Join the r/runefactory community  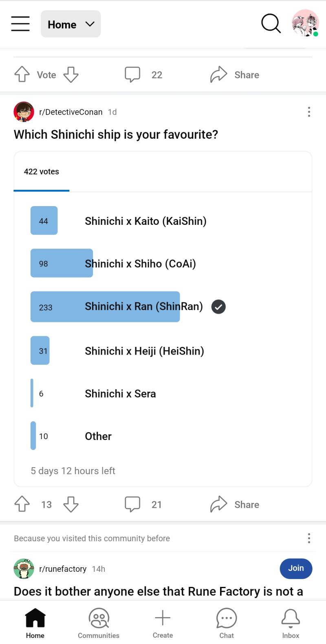pyautogui.click(x=296, y=568)
